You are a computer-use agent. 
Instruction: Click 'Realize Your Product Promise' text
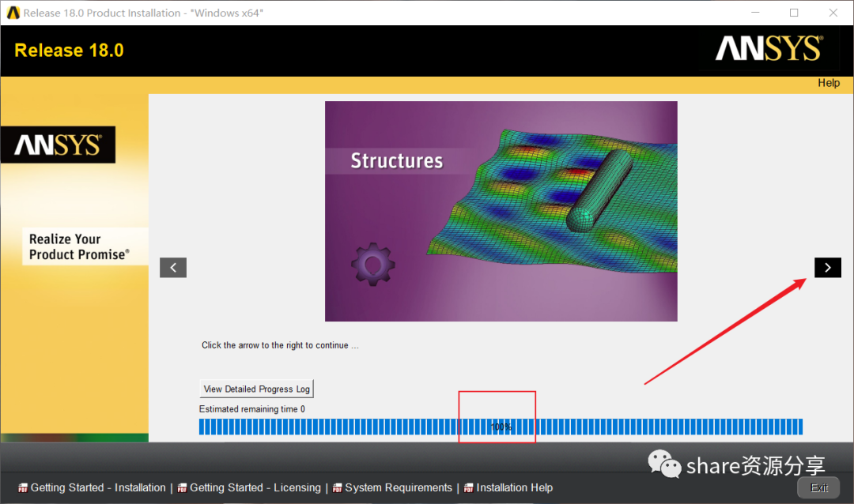[x=79, y=246]
